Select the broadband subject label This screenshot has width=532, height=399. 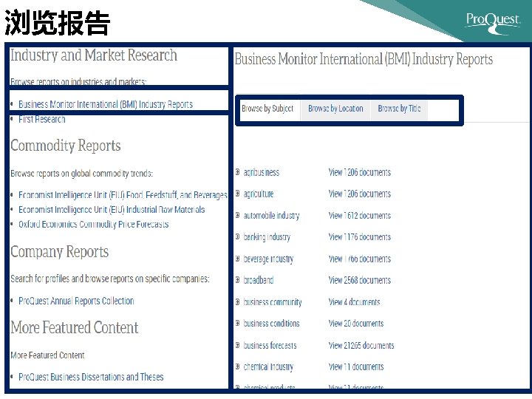[x=258, y=280]
